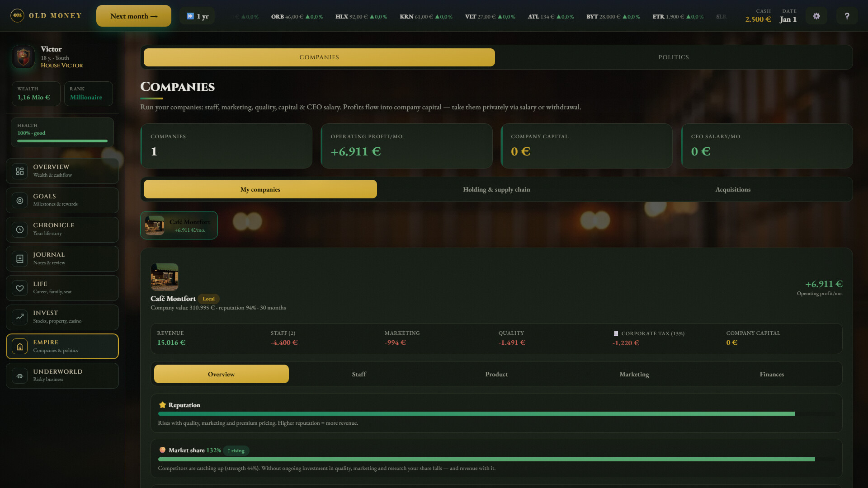Click the Chronicle clock icon

pos(20,230)
